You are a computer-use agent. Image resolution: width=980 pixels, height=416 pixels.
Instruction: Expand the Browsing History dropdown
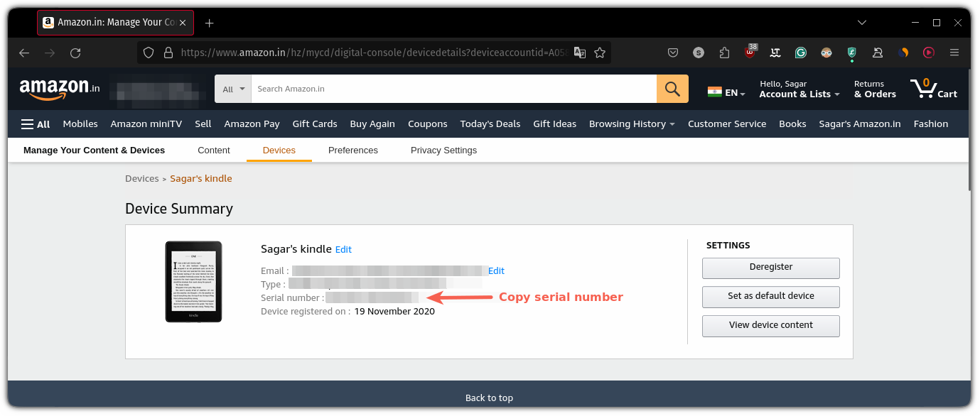(631, 124)
